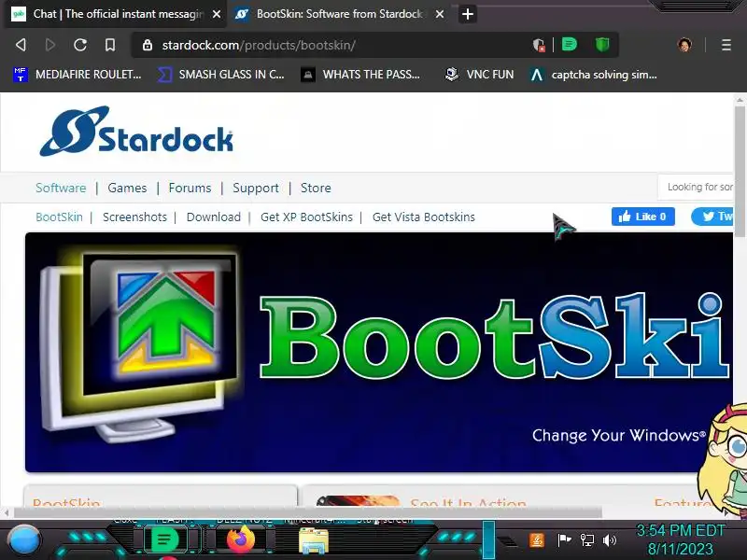Click the Facebook Like button
The height and width of the screenshot is (560, 747).
[643, 217]
